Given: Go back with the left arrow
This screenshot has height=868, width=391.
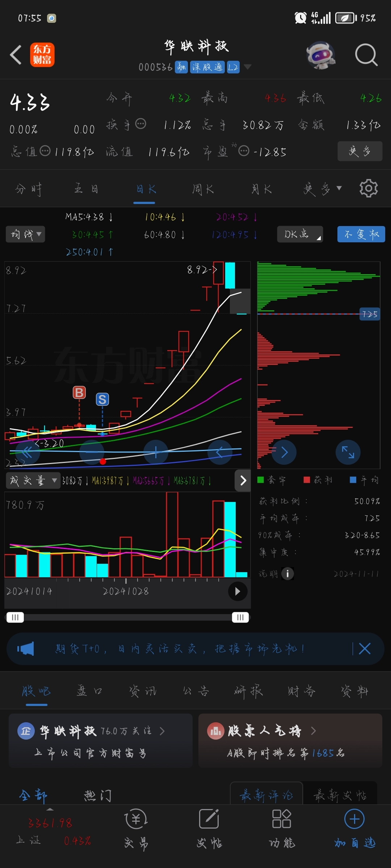Looking at the screenshot, I should pyautogui.click(x=16, y=55).
